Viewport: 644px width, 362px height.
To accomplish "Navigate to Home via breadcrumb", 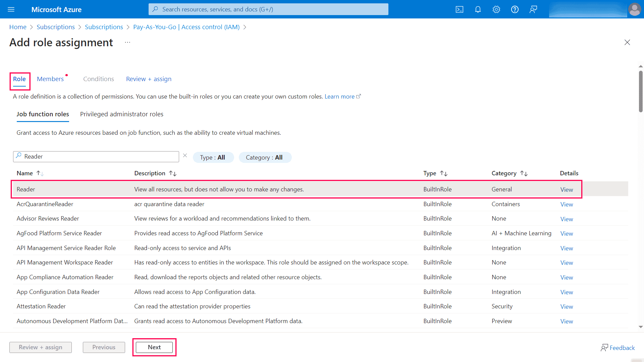I will 18,27.
